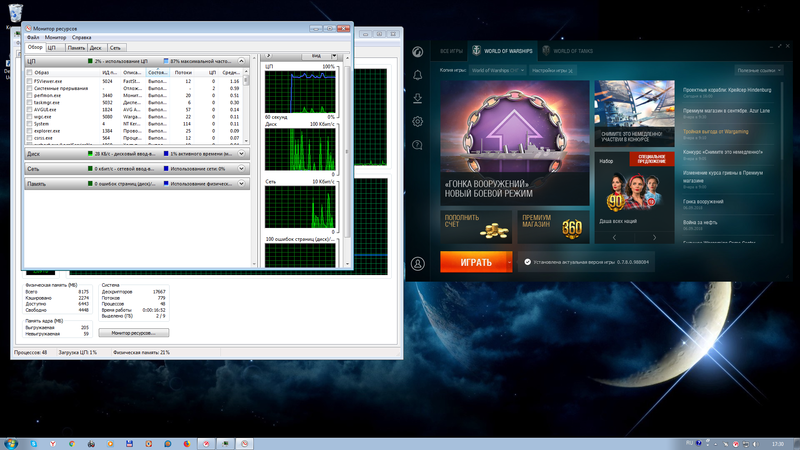Open Монитор menu
The width and height of the screenshot is (800, 450).
55,37
